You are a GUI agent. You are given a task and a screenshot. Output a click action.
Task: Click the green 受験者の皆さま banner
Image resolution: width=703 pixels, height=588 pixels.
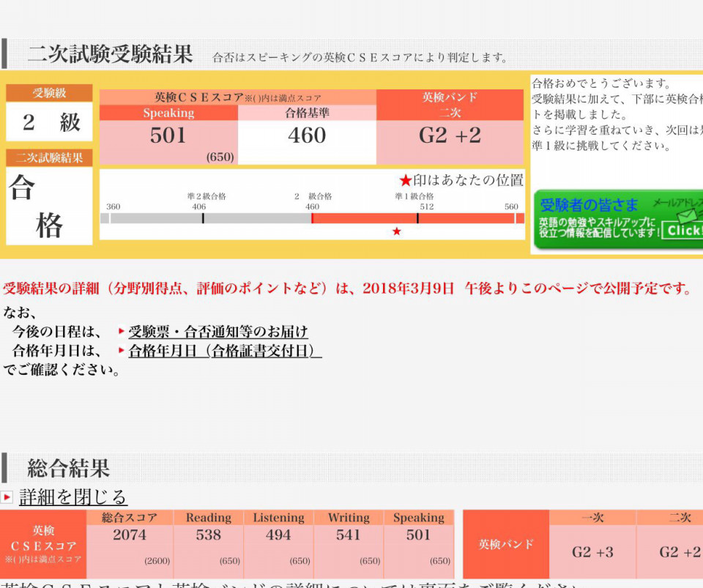pos(618,220)
